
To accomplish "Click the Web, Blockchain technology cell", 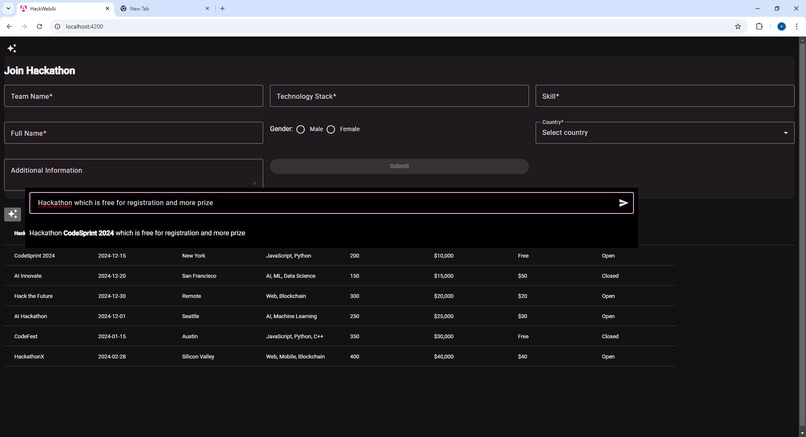I will [286, 296].
